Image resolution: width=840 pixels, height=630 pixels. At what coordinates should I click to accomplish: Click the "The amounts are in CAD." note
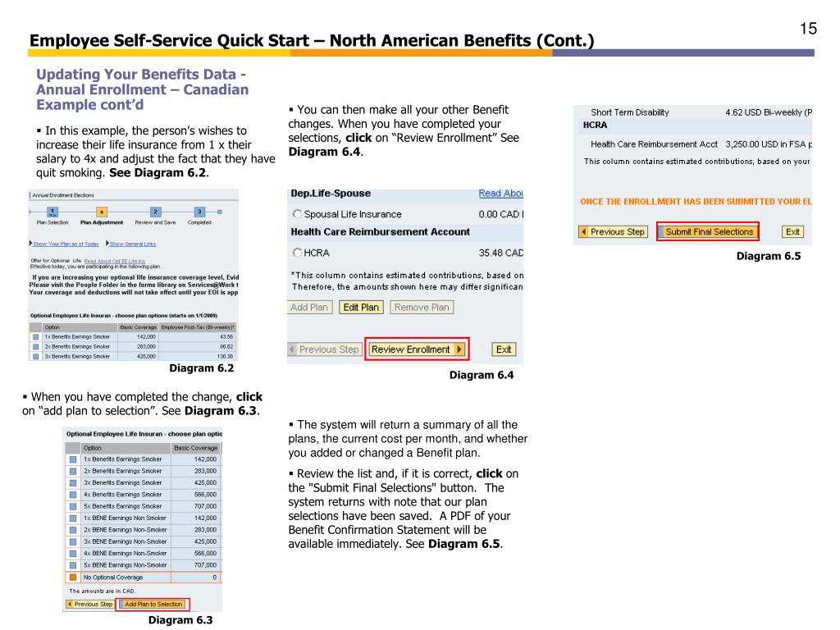(x=102, y=591)
